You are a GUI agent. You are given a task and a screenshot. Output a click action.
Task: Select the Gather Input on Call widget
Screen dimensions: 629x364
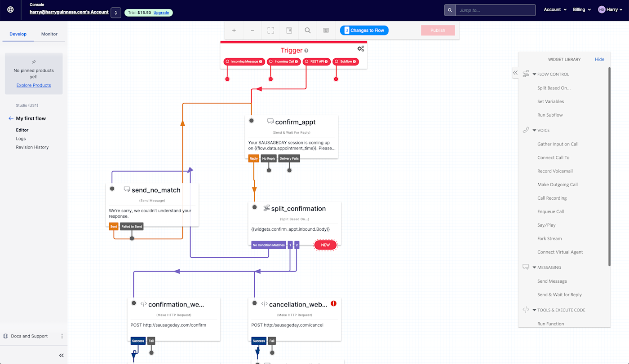tap(558, 144)
